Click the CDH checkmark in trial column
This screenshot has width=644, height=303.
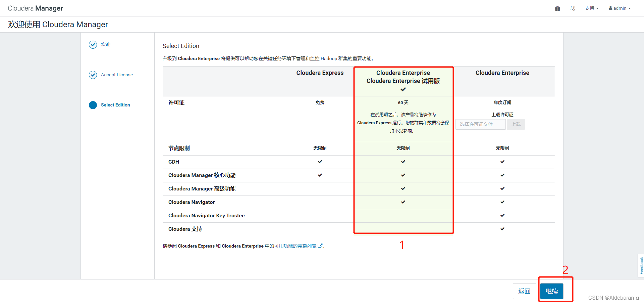[403, 162]
